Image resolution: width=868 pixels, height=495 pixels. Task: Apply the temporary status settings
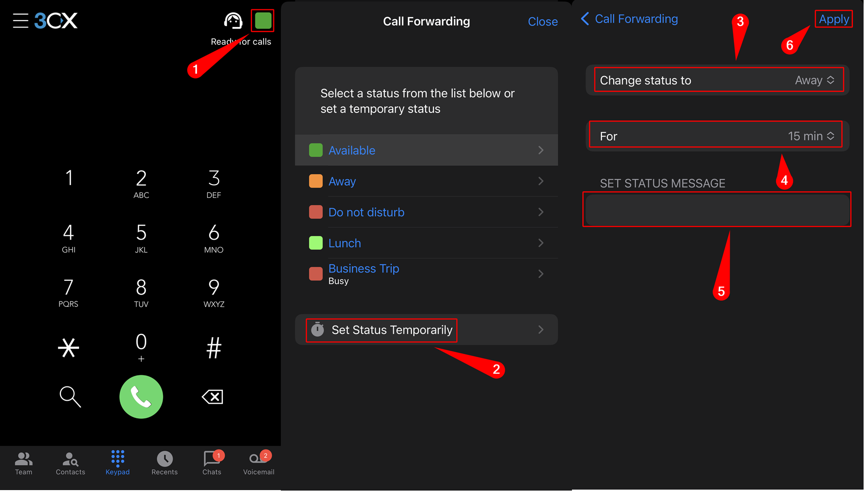[833, 19]
